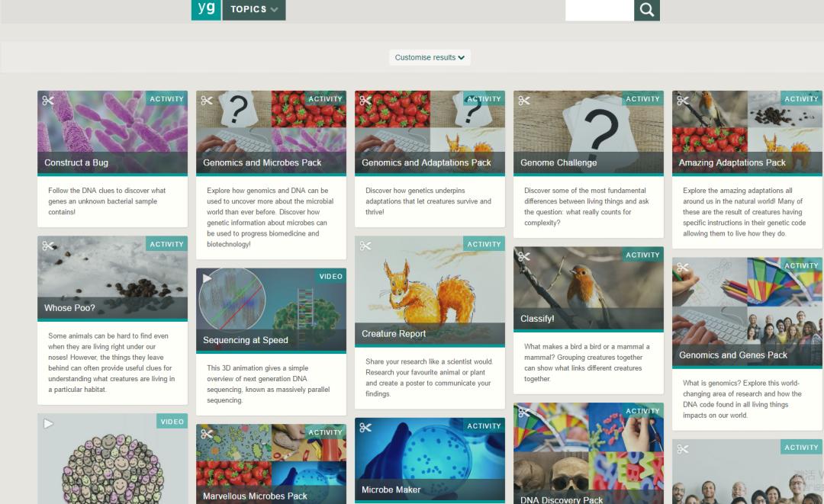Open the Microbe Maker title
Viewport: 824px width, 504px height.
[x=391, y=490]
